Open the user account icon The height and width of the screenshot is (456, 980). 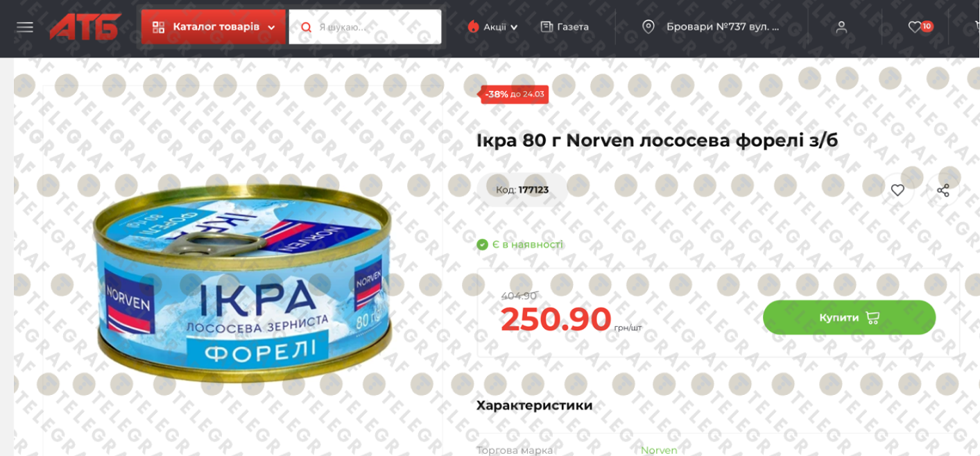tap(841, 27)
